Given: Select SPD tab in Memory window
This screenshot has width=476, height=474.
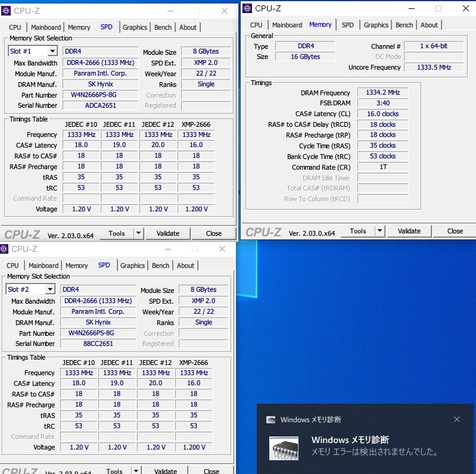Looking at the screenshot, I should coord(347,25).
